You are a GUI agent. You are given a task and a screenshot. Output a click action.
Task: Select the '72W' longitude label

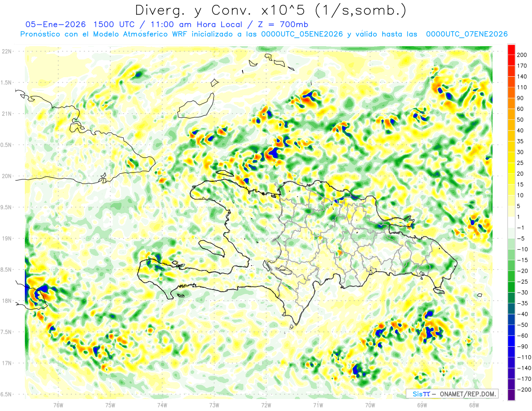click(x=266, y=404)
